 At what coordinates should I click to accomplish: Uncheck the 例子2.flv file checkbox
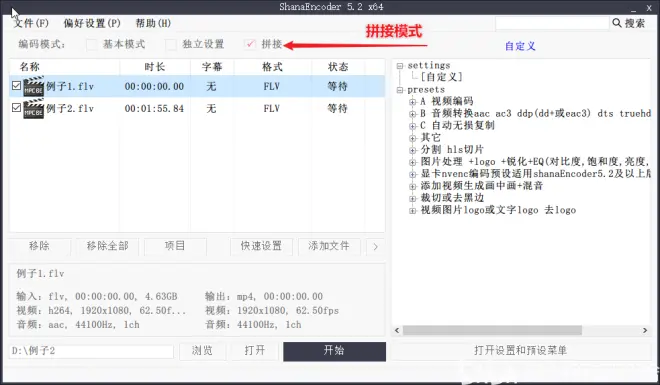(16, 108)
